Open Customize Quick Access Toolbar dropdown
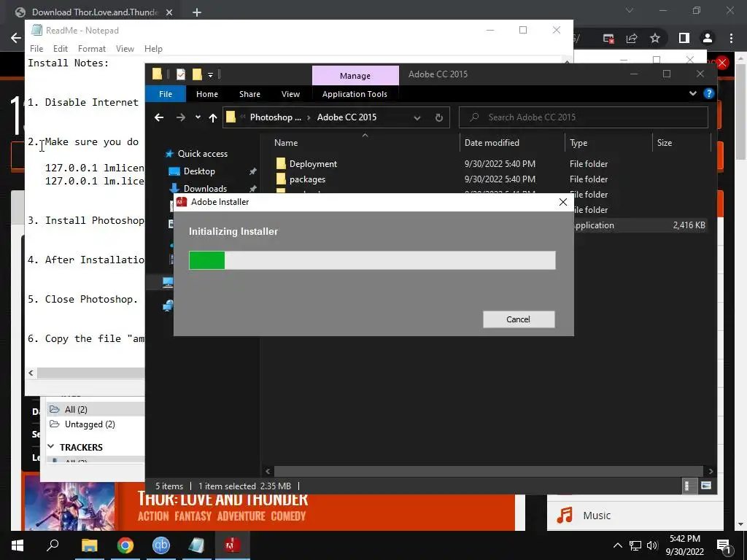This screenshot has height=560, width=747. point(210,75)
